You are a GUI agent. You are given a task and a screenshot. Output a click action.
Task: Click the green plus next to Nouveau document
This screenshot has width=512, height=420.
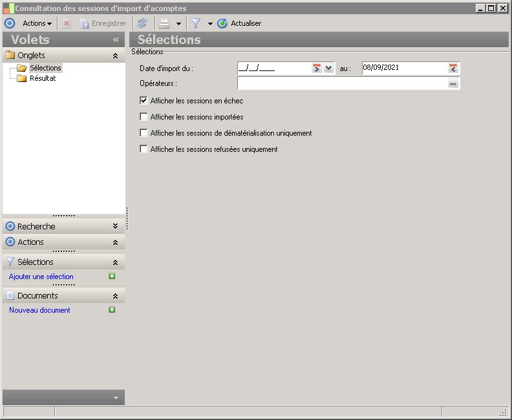click(x=112, y=310)
